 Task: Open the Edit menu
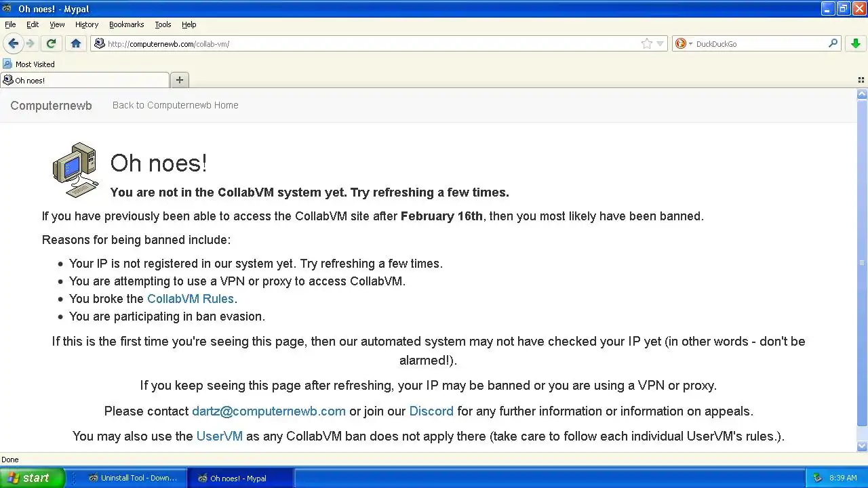[33, 24]
